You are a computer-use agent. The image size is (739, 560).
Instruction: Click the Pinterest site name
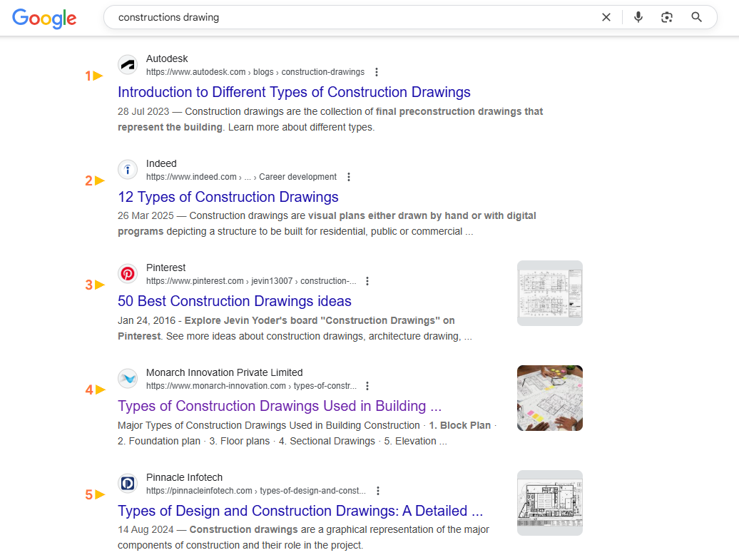[x=166, y=268]
